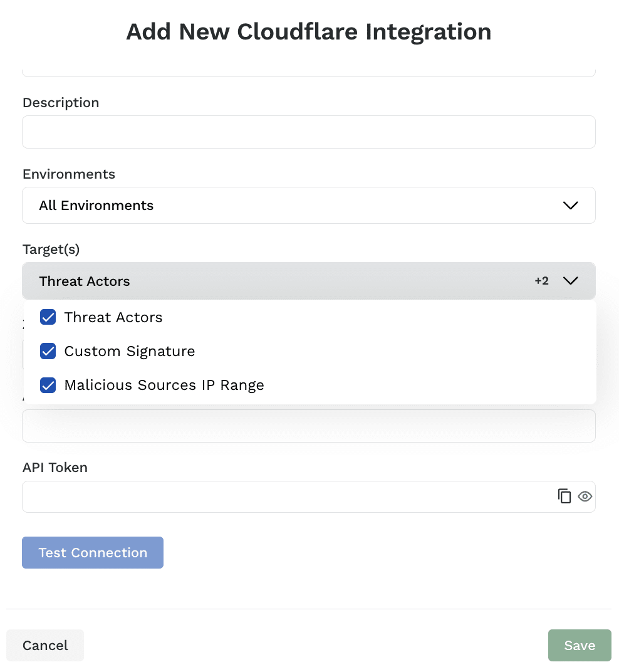Collapse Target(s) list via its chevron arrow

pos(570,281)
